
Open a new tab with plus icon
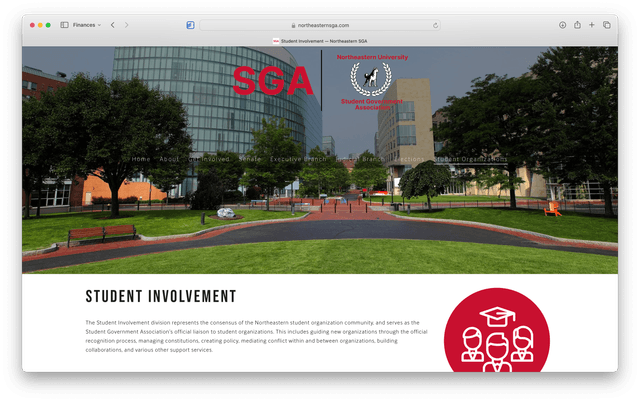pyautogui.click(x=591, y=25)
